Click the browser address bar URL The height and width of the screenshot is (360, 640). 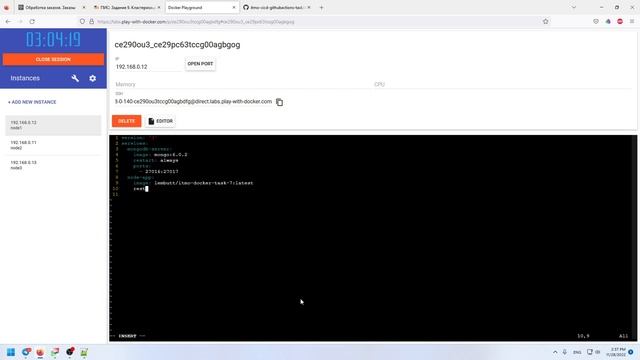click(x=196, y=22)
